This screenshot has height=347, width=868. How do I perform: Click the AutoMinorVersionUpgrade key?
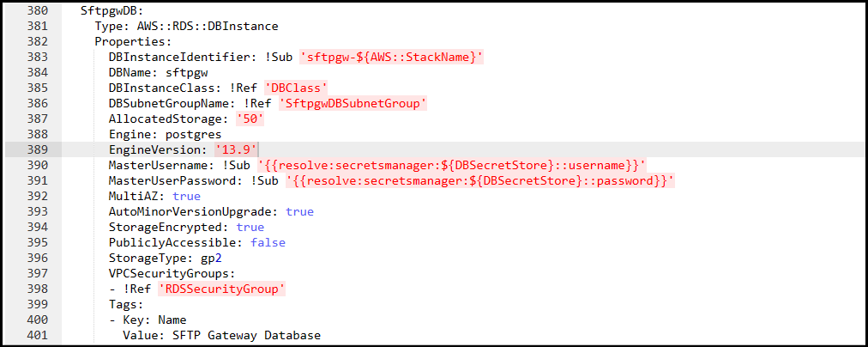pos(194,212)
